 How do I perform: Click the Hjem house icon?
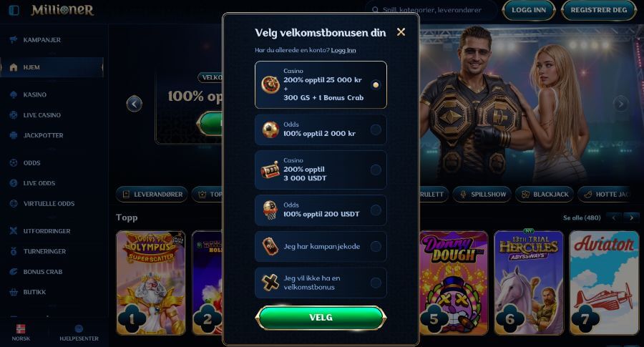[14, 67]
